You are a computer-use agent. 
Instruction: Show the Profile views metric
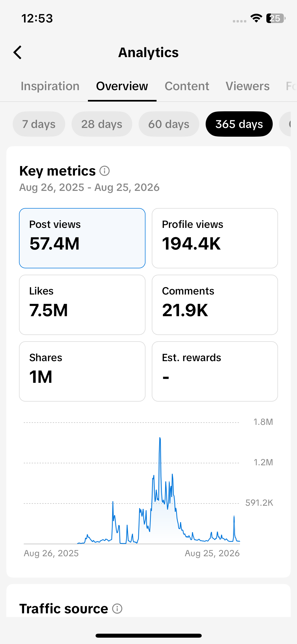(215, 238)
